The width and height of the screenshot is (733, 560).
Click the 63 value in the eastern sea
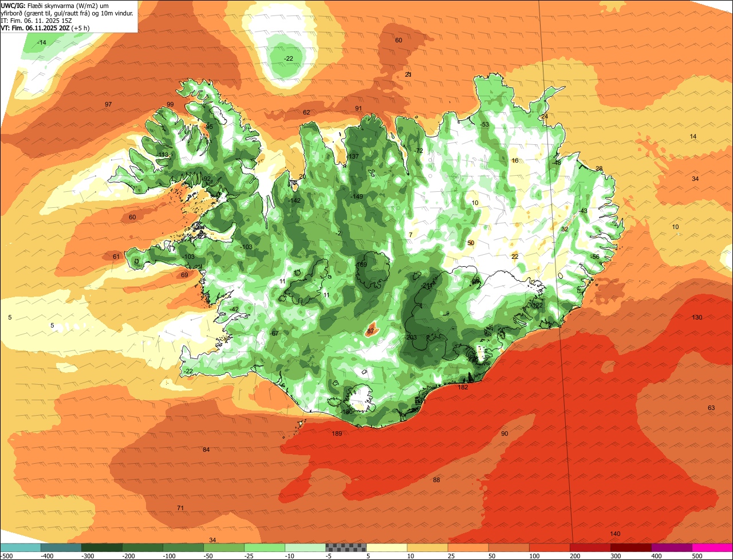711,408
